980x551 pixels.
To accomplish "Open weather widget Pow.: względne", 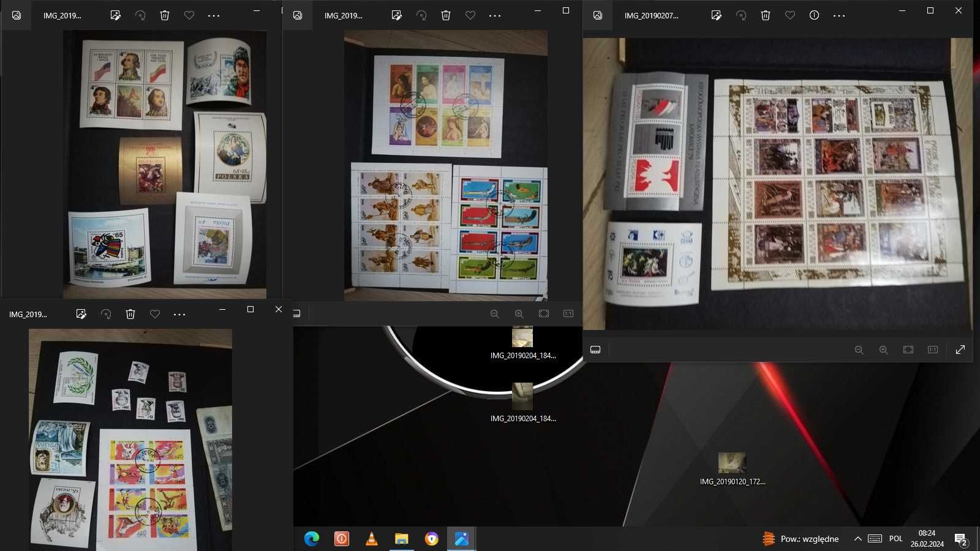I will [x=801, y=539].
